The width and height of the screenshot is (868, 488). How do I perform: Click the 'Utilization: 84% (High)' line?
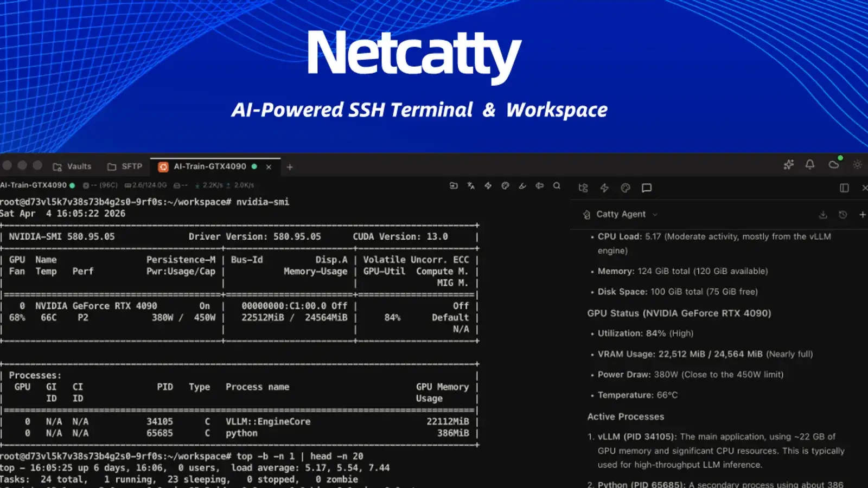click(646, 333)
